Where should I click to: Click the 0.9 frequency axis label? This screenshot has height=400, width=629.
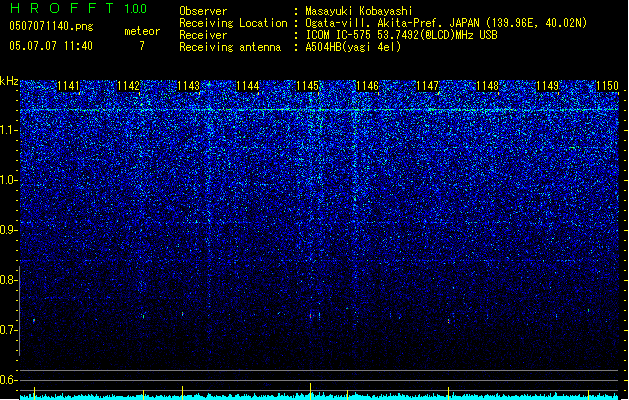[x=9, y=230]
